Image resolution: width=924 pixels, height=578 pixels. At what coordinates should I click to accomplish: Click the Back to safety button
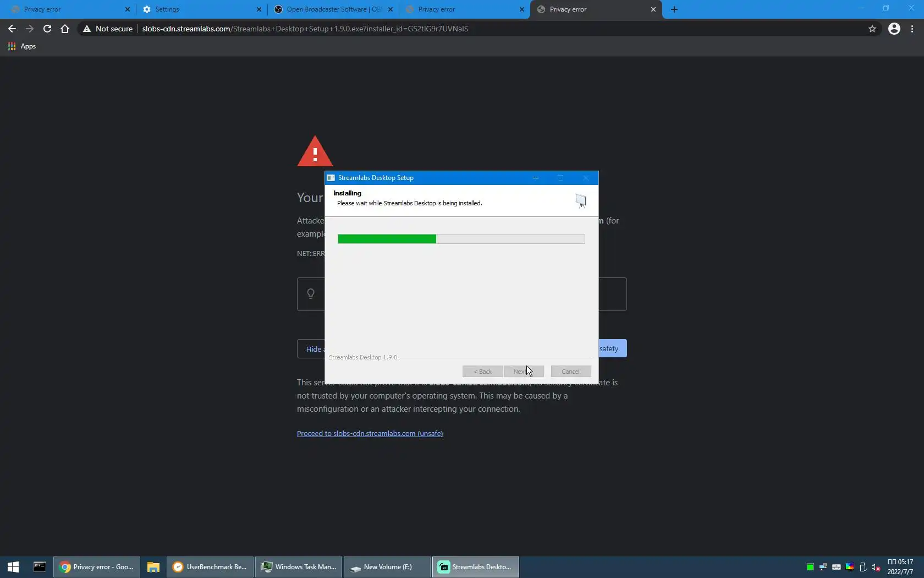(x=613, y=348)
